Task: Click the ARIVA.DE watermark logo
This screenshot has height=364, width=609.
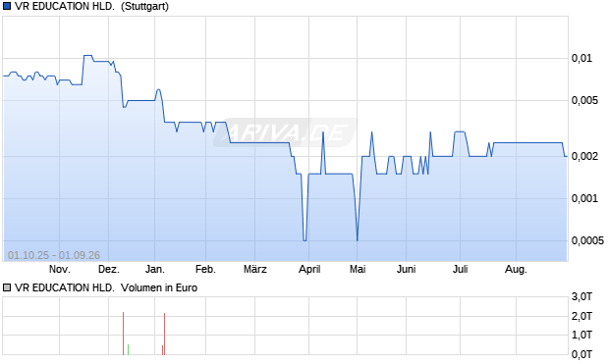Action: [x=285, y=132]
